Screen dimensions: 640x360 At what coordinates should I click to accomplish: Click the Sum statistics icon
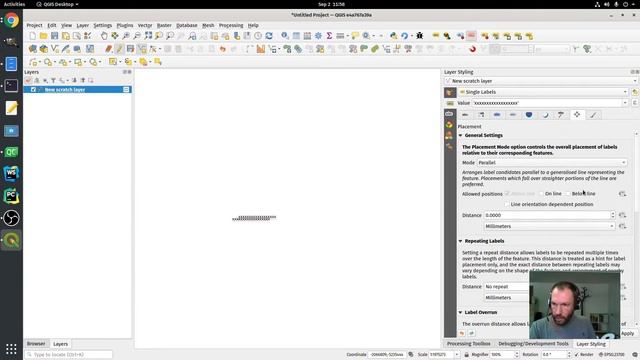pos(329,36)
